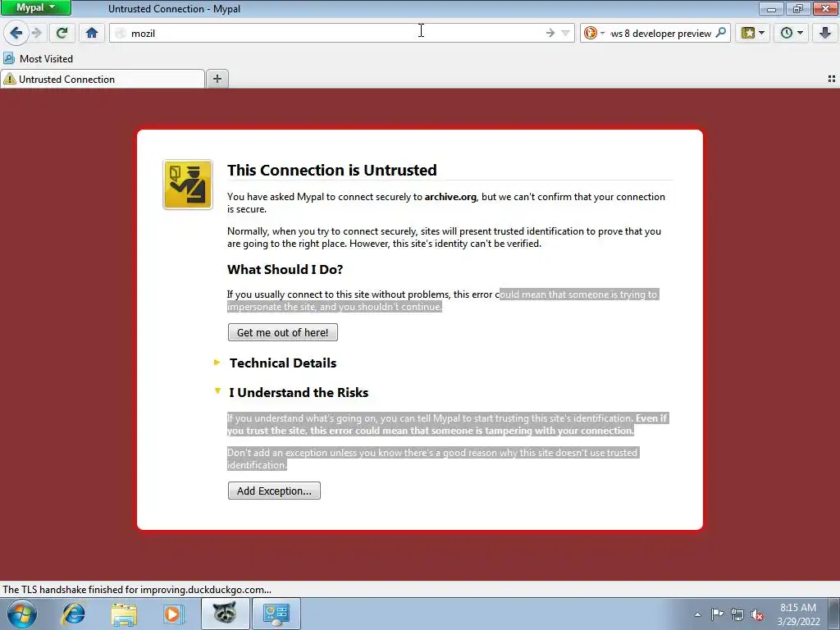The image size is (840, 630).
Task: Close the Mypal window
Action: click(825, 8)
